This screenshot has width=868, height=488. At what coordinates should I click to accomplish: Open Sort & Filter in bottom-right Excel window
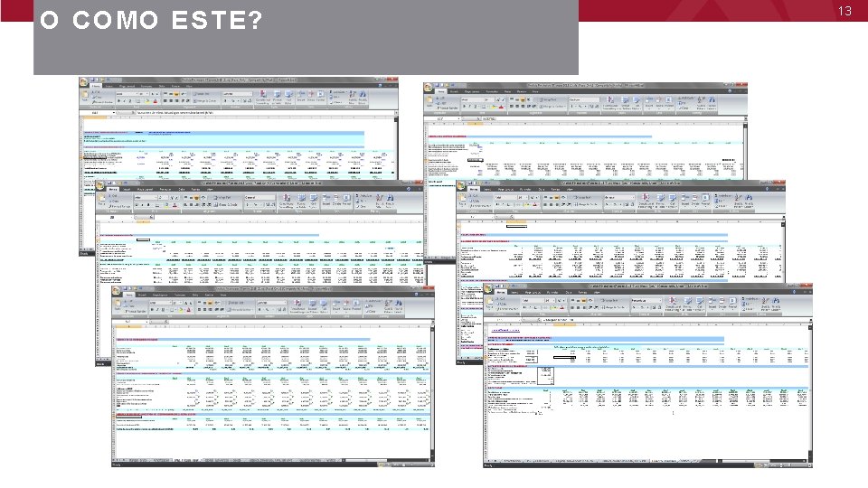coord(765,304)
